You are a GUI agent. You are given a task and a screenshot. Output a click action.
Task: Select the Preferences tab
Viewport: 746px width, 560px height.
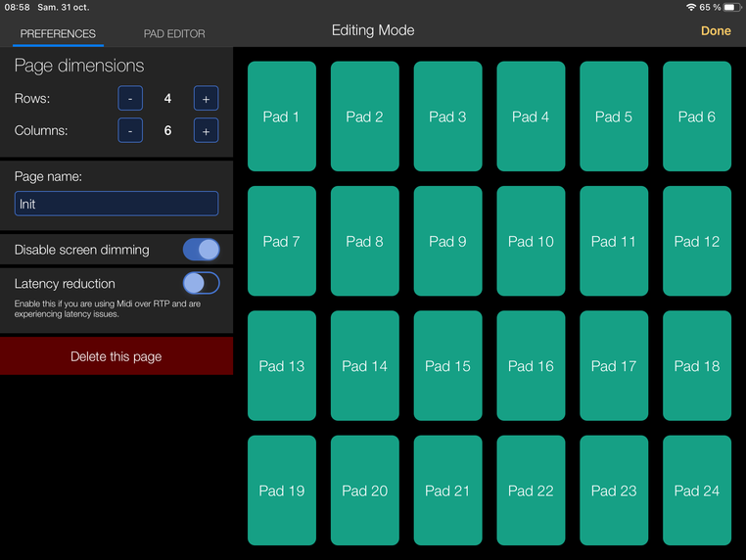coord(58,33)
